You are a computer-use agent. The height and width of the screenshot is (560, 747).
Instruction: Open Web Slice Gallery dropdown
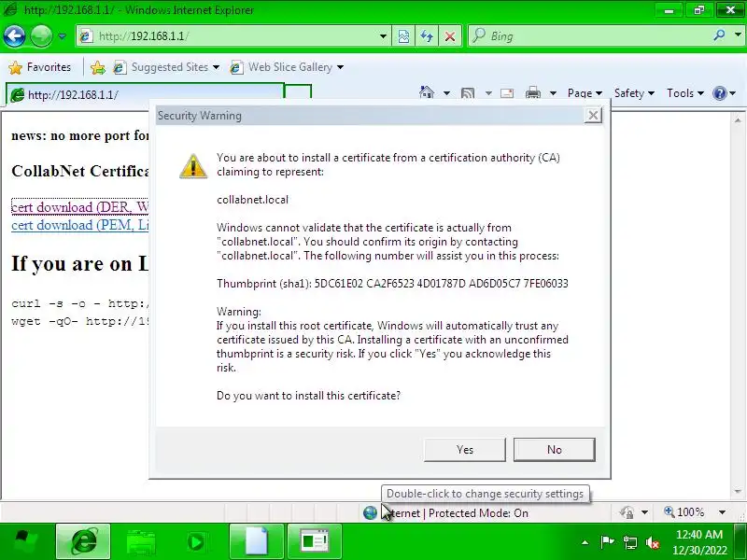coord(286,67)
